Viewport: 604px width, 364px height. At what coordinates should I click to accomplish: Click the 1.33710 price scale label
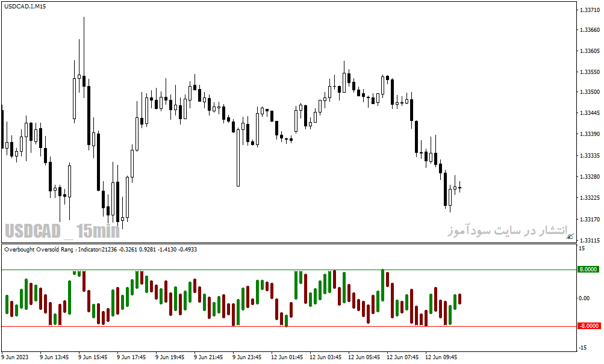[590, 10]
